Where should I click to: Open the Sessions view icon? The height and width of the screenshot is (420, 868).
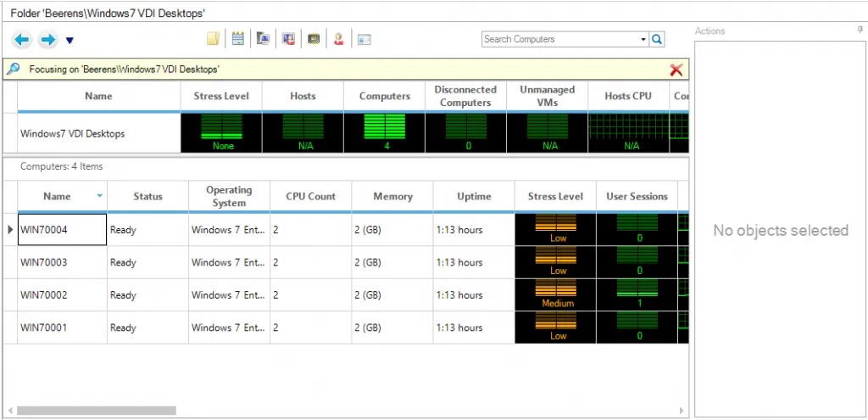tap(288, 39)
